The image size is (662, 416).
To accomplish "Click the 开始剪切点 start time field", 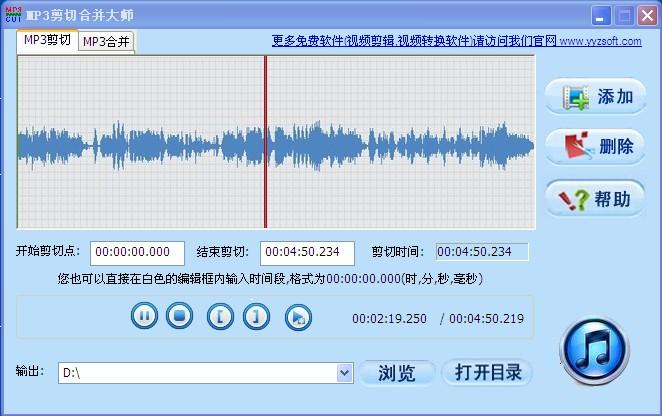I will (x=137, y=252).
